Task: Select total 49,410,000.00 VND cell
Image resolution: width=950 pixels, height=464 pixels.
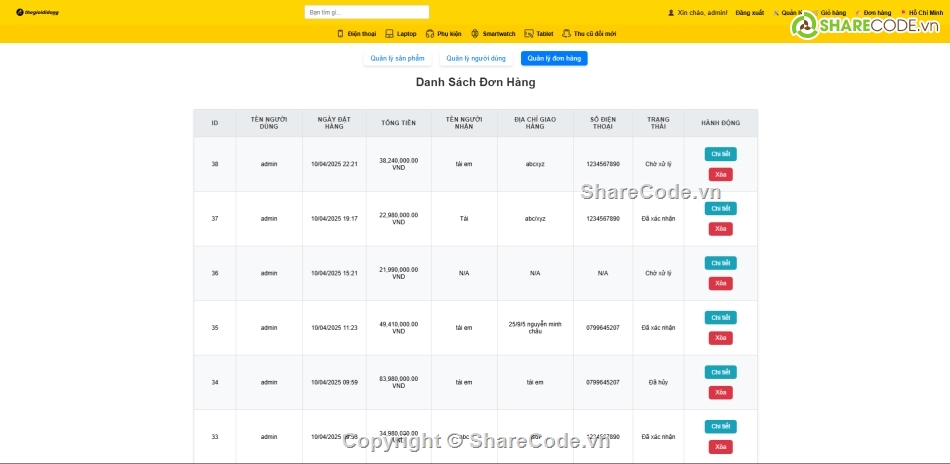Action: coord(398,328)
